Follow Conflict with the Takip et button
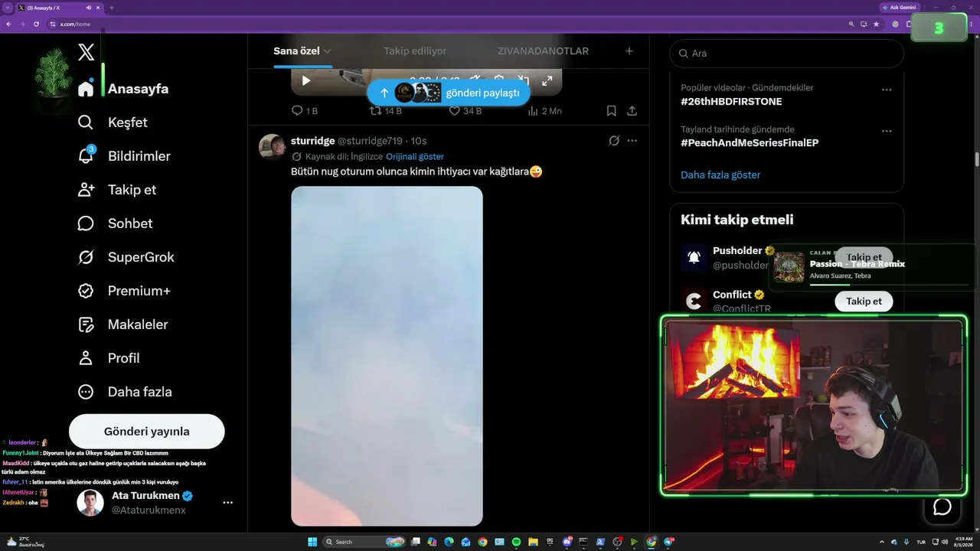This screenshot has width=980, height=551. (864, 302)
